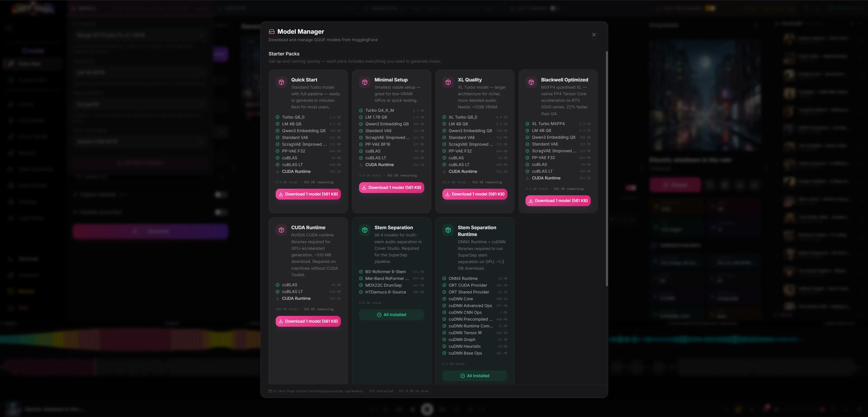Click the XL Quality pack cube icon
Viewport: 868px width, 417px height.
point(448,82)
